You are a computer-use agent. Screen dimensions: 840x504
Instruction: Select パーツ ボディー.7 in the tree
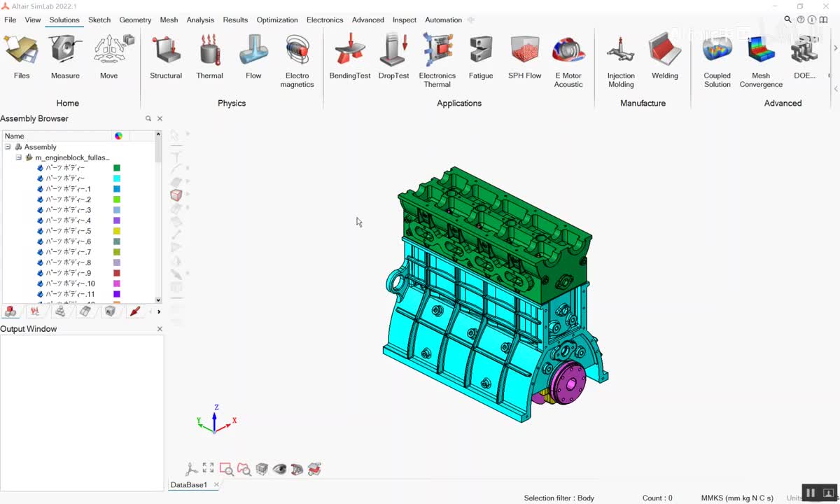click(68, 252)
